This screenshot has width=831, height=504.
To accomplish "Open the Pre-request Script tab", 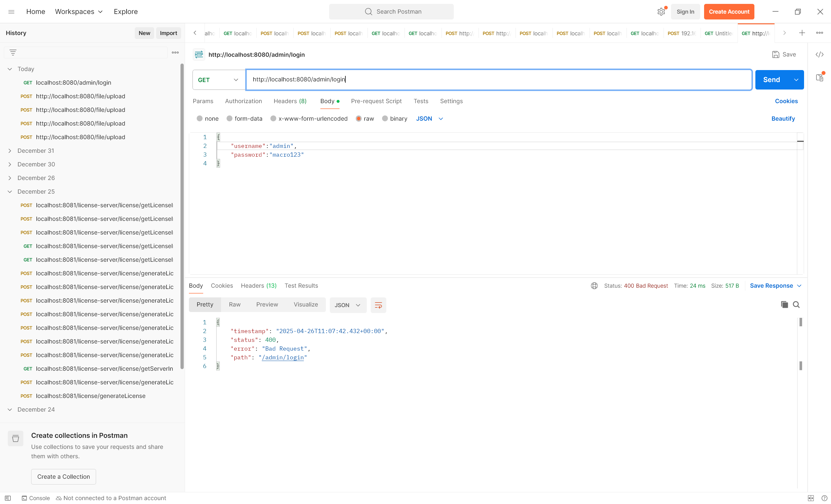I will pos(376,101).
